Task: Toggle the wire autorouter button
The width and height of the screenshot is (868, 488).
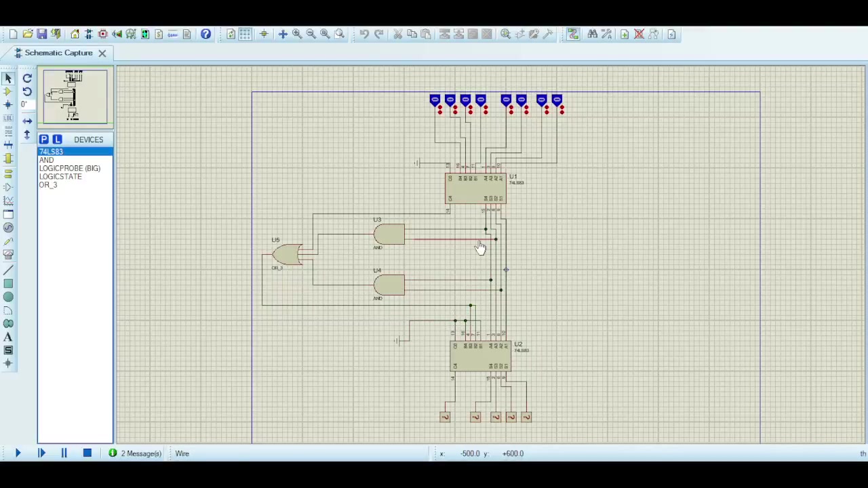Action: [573, 34]
